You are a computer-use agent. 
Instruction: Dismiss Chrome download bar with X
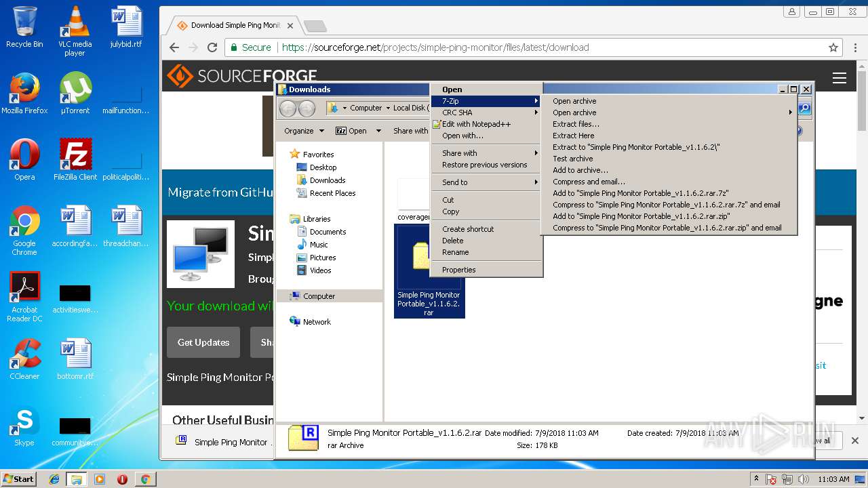pos(854,441)
